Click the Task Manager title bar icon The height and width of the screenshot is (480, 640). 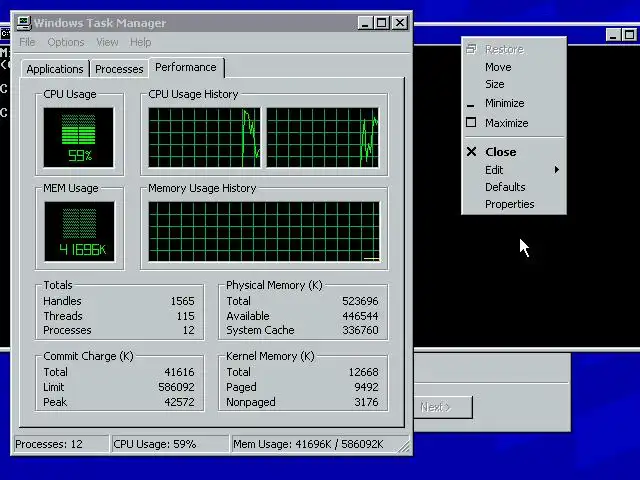pyautogui.click(x=24, y=23)
